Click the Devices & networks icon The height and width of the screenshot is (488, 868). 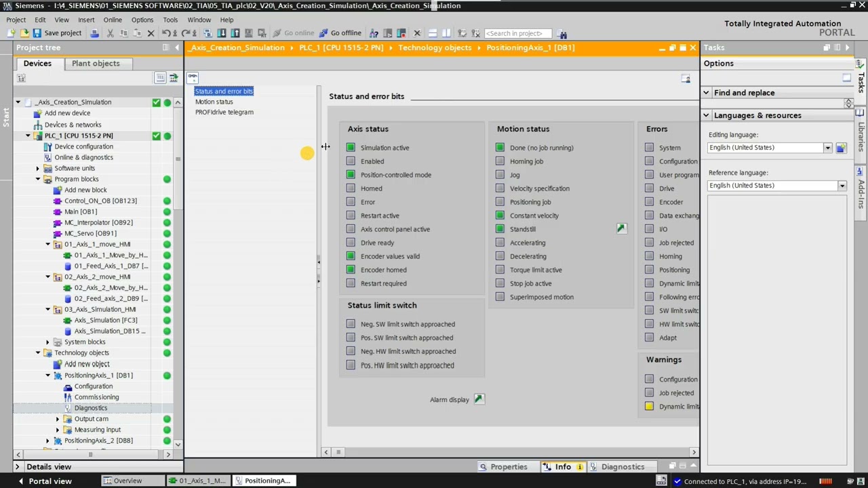pos(38,125)
